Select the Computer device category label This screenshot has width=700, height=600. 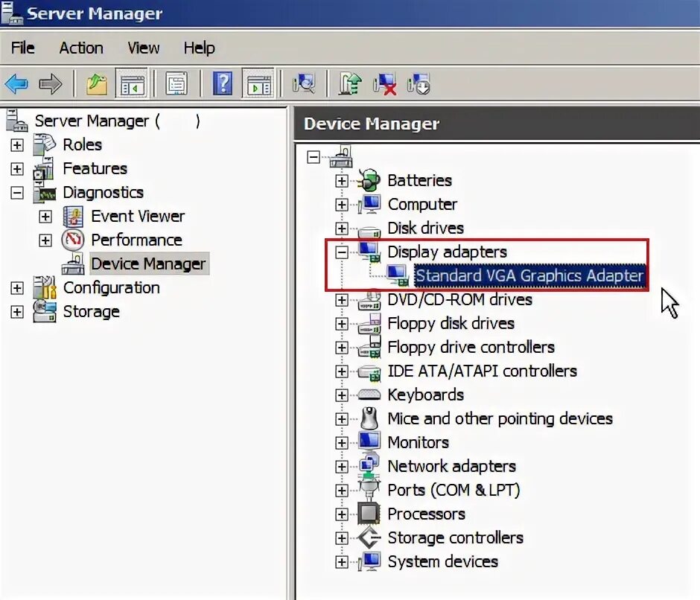click(x=422, y=205)
